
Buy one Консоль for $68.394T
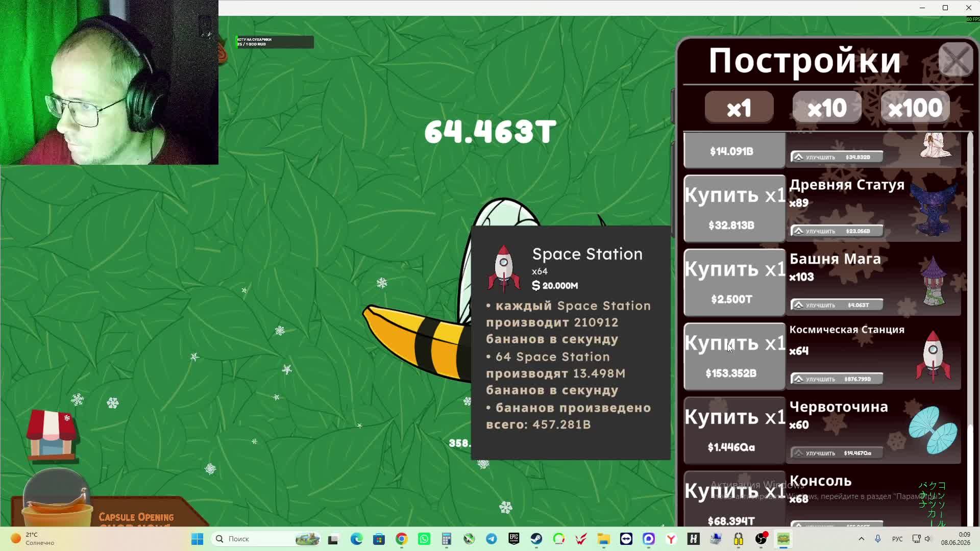click(x=734, y=498)
